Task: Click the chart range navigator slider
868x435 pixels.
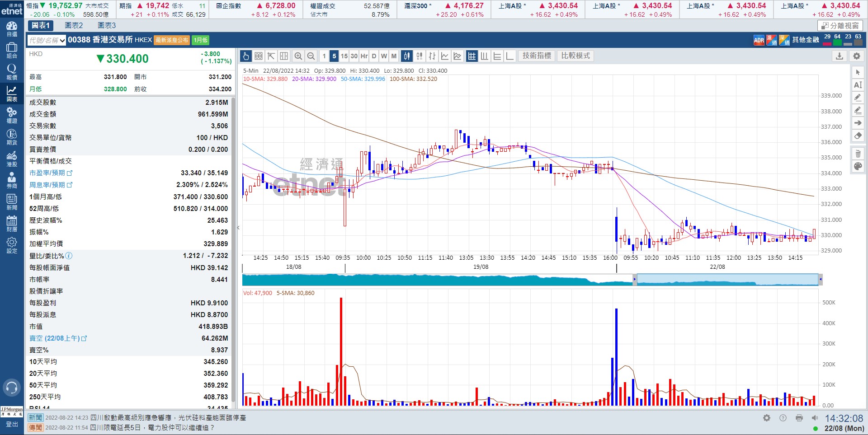Action: click(x=727, y=280)
